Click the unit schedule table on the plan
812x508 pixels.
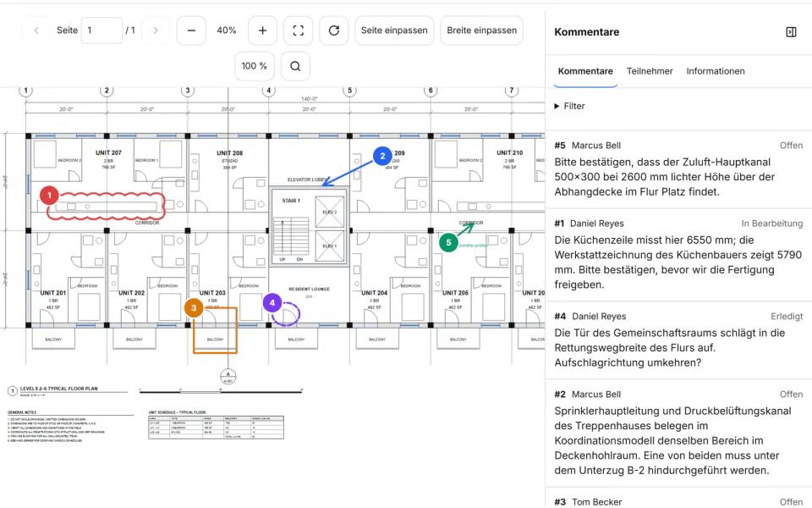pos(216,427)
